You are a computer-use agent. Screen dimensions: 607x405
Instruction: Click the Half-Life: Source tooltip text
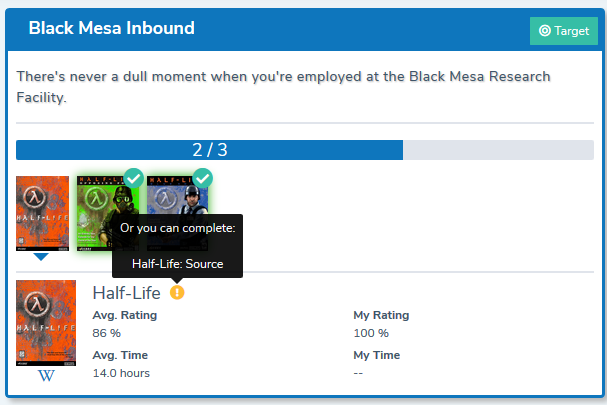point(178,264)
